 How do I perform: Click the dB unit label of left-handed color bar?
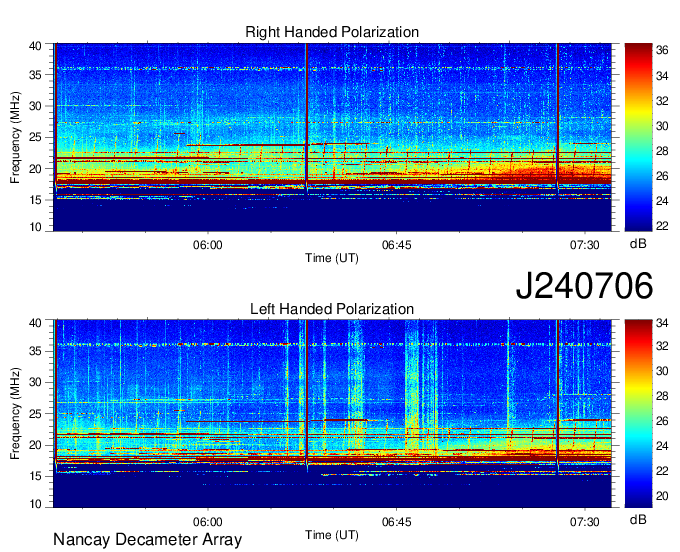coord(638,519)
